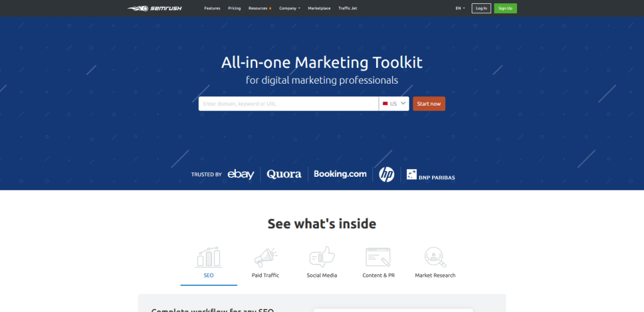Expand the Company menu
The width and height of the screenshot is (644, 312).
(289, 8)
